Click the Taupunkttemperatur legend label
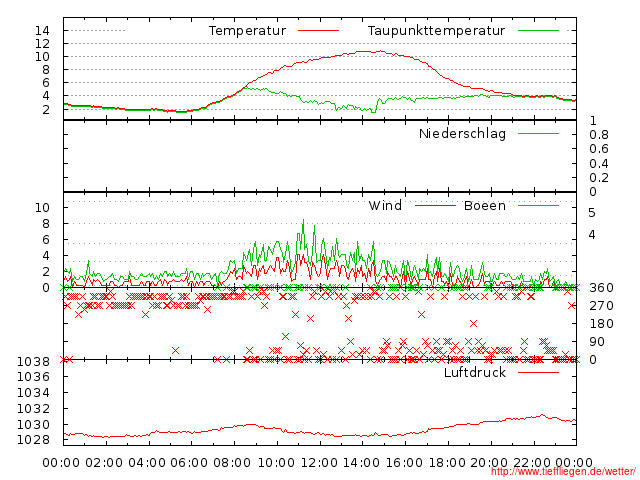The image size is (640, 480). tap(436, 31)
